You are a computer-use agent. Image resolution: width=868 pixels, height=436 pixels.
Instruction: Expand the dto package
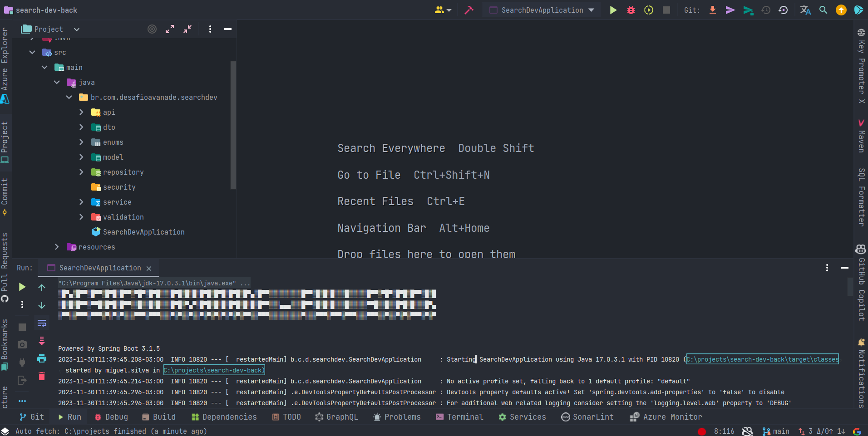click(81, 127)
